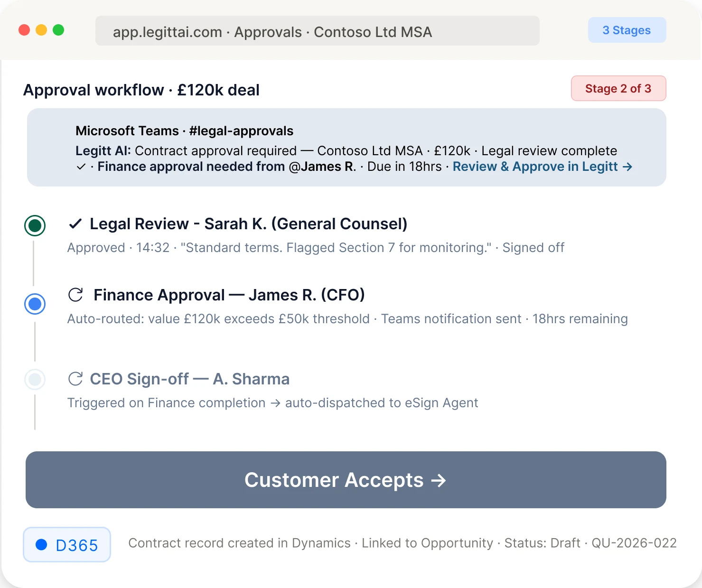Click the green traffic light dot

[58, 29]
